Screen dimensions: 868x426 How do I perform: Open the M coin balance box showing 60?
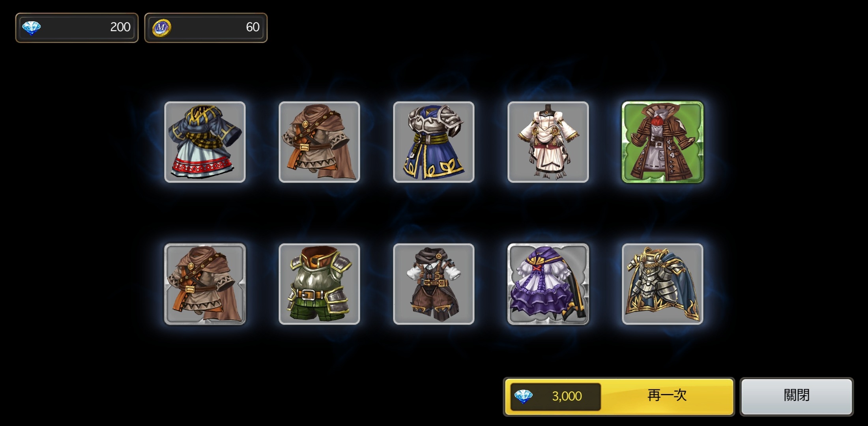pos(206,28)
